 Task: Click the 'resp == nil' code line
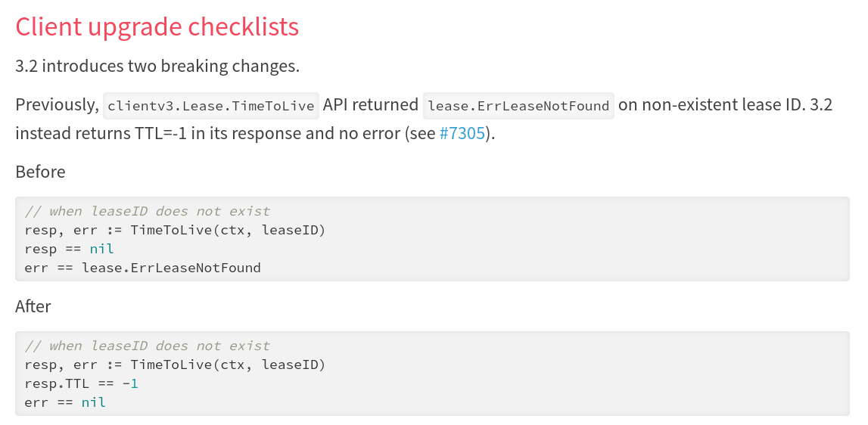[69, 249]
